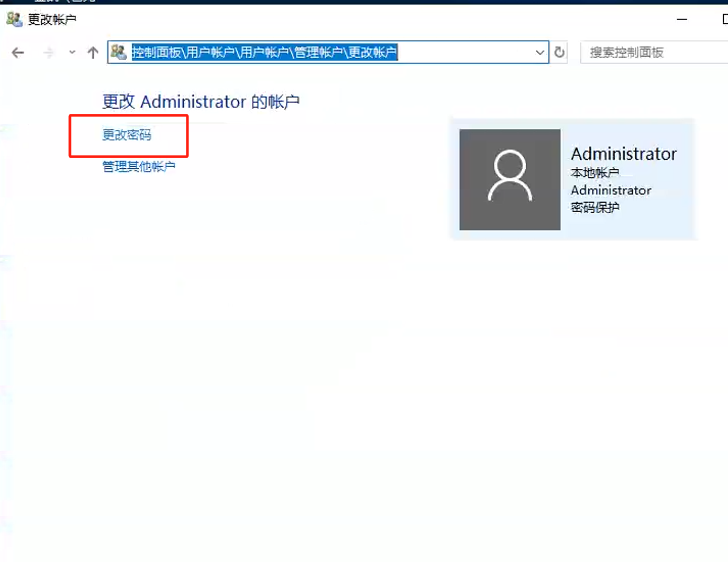
Task: Click the large Administrator account name
Action: coord(624,153)
